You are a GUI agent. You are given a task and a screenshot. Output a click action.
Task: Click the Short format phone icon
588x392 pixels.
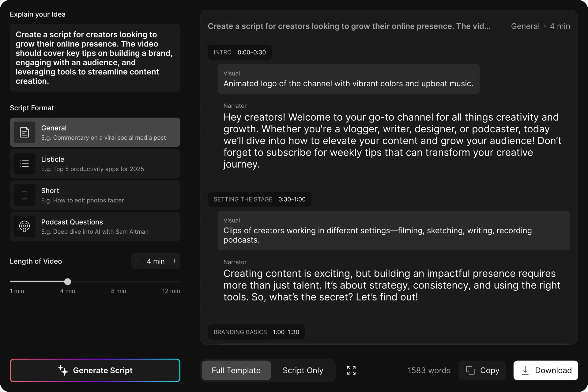24,195
